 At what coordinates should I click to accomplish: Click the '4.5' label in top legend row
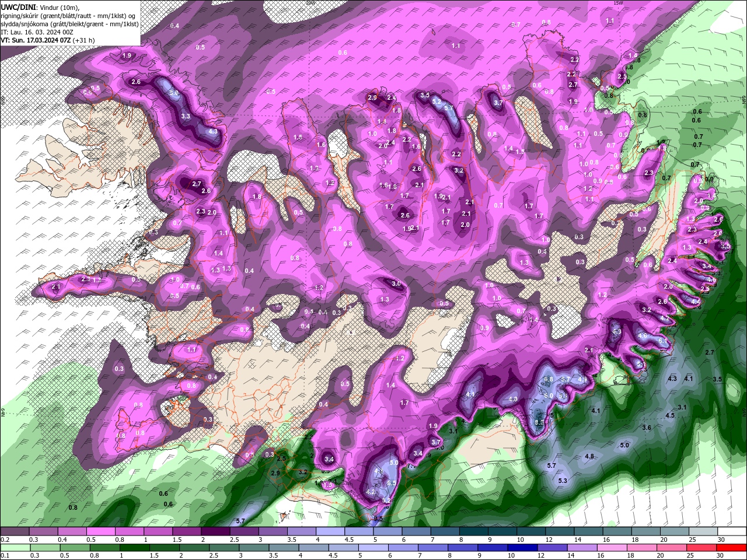coord(349,540)
